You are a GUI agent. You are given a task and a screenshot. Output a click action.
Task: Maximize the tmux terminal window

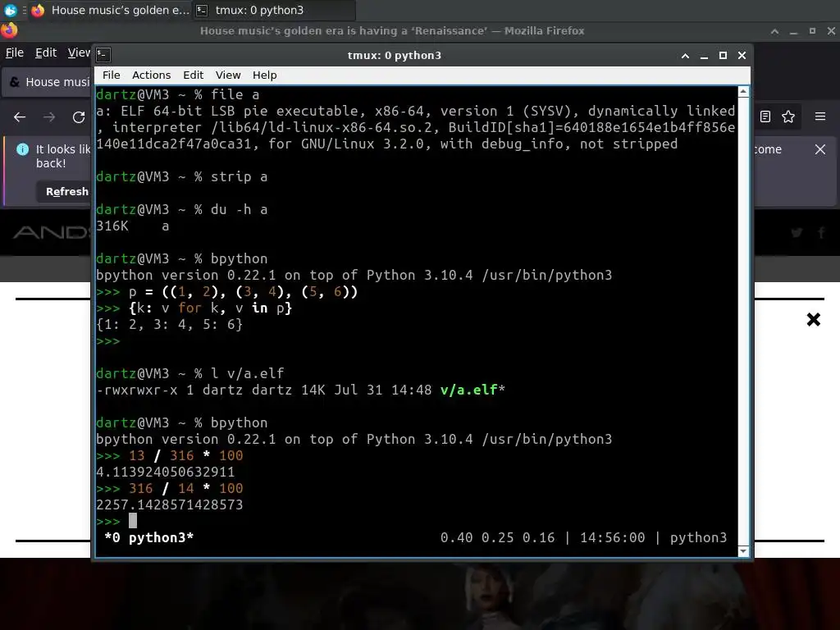[723, 56]
